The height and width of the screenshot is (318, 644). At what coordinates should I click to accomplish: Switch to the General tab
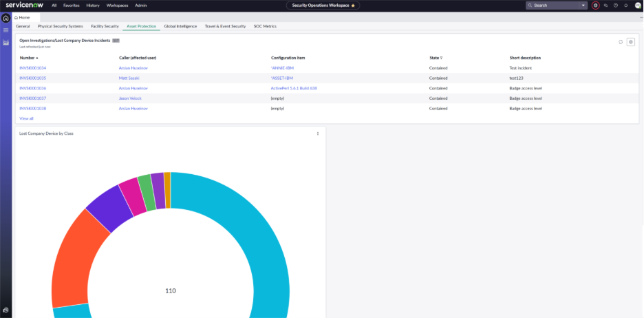(x=23, y=26)
